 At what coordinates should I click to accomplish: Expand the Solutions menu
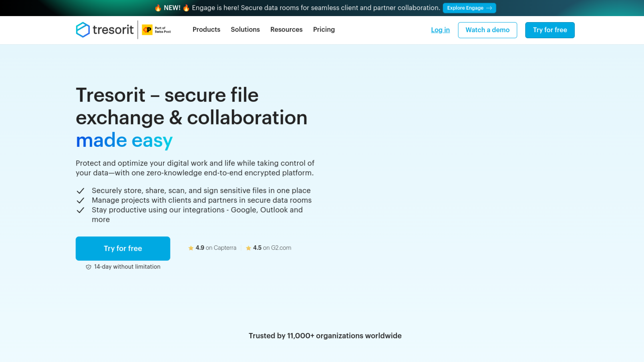245,29
